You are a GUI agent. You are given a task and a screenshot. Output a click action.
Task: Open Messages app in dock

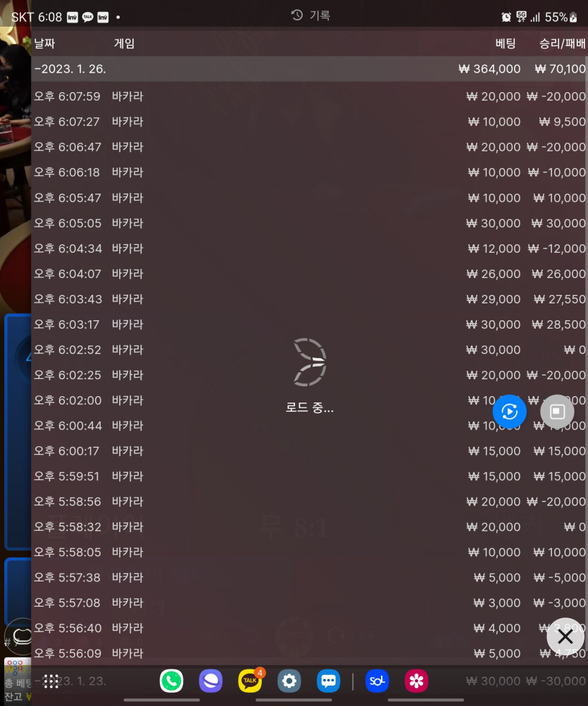pos(328,681)
